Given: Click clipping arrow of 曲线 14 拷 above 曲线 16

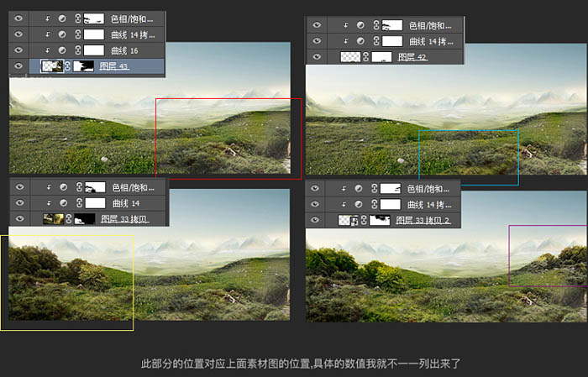Looking at the screenshot, I should [x=48, y=34].
